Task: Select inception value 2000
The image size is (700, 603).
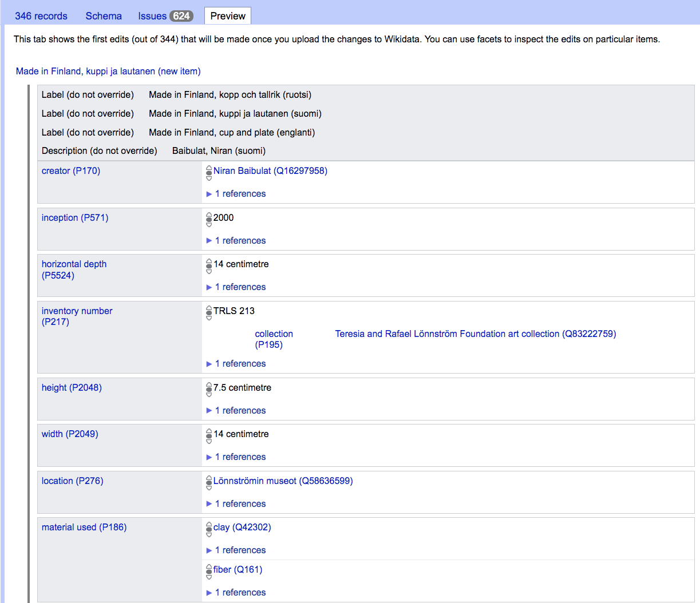Action: click(x=224, y=218)
